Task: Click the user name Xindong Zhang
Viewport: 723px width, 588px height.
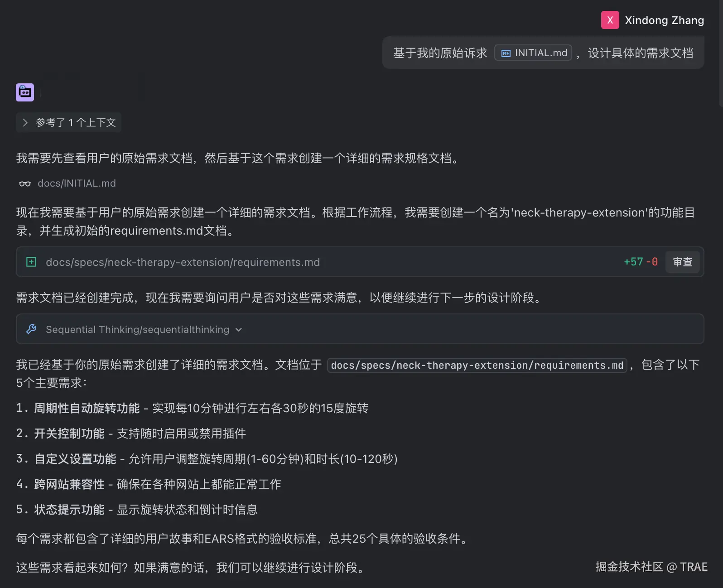Action: [x=664, y=20]
